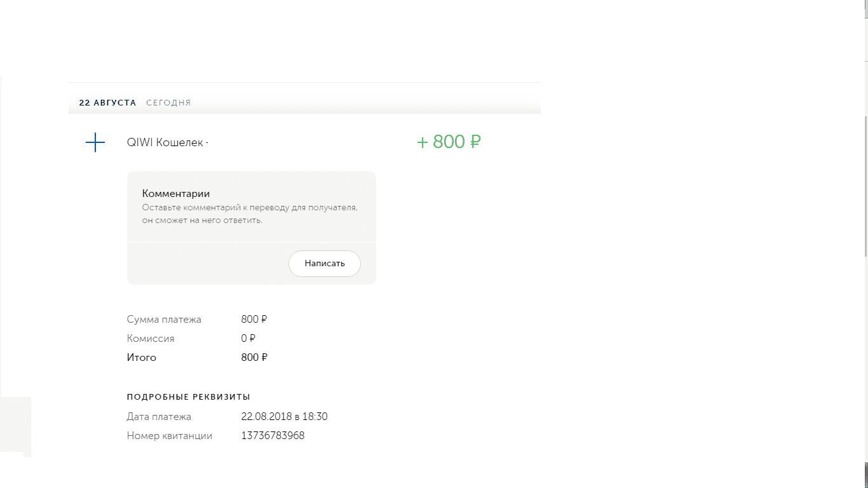Select the QIWI Кошелек transaction title
This screenshot has height=488, width=868.
[166, 143]
